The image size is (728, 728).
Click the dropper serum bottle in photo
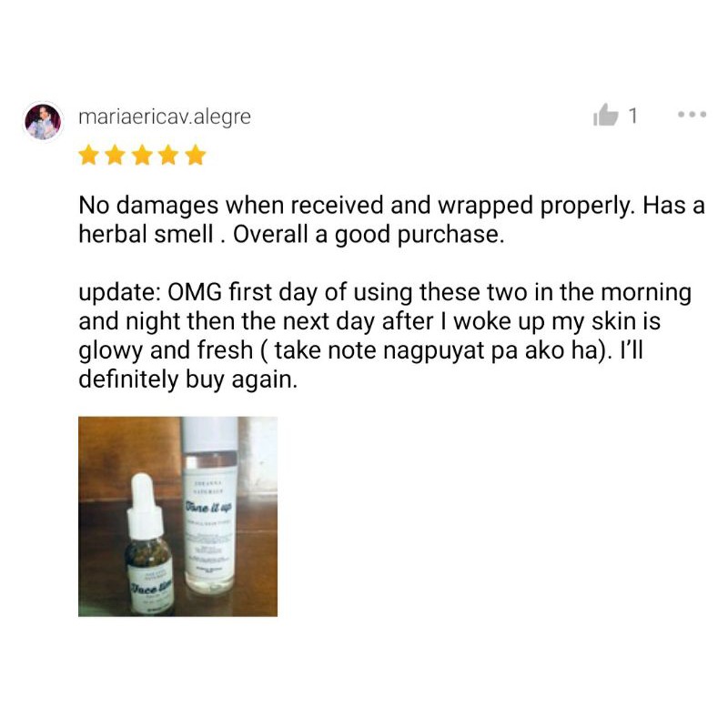149,544
